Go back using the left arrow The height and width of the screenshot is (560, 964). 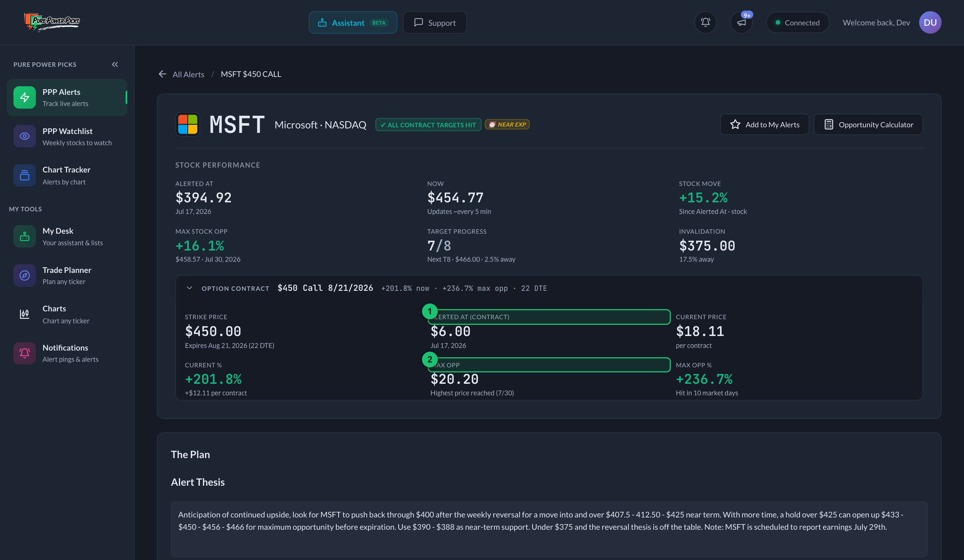162,74
